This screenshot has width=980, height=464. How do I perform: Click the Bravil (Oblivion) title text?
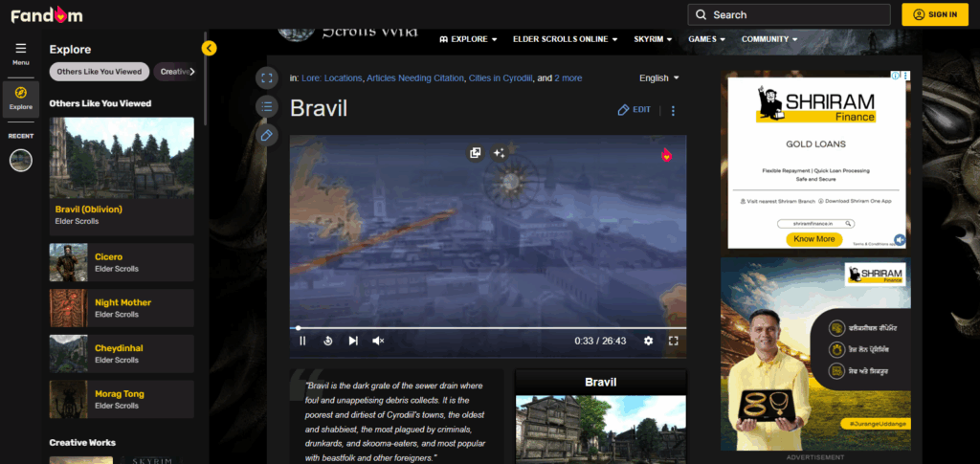click(89, 210)
